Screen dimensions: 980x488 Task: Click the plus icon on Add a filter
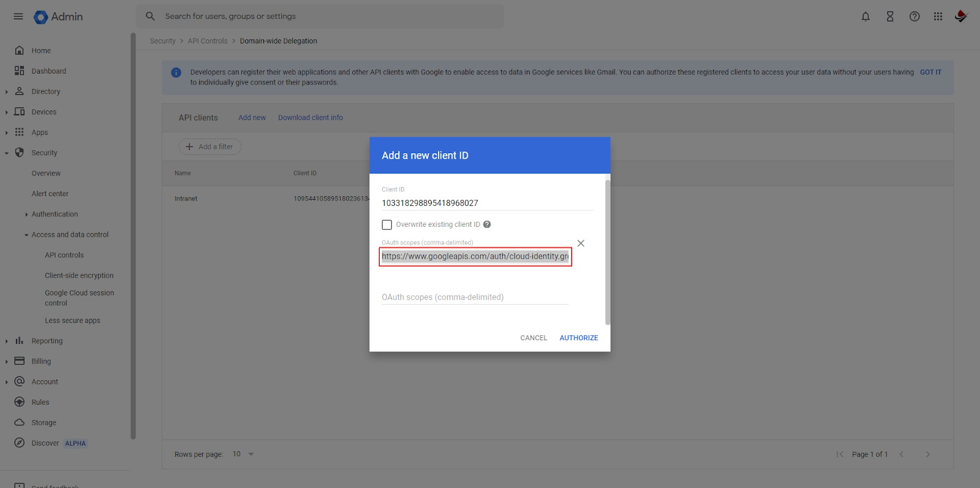point(189,147)
